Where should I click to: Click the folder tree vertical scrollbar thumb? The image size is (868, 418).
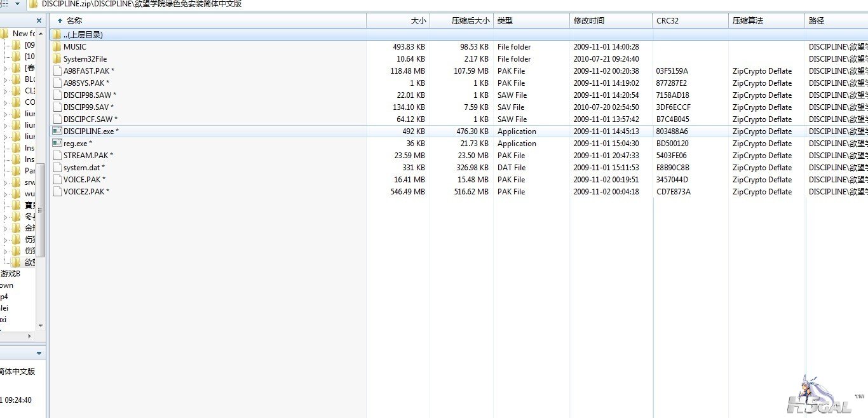tap(41, 210)
